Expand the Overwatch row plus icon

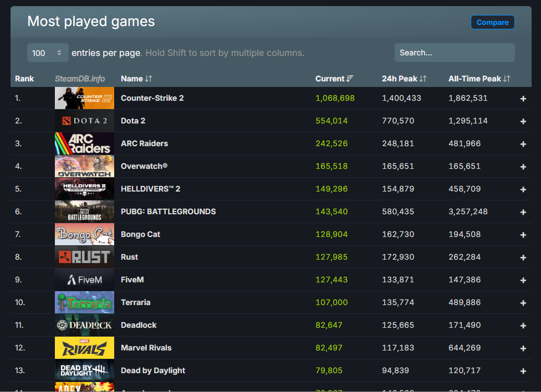click(523, 167)
